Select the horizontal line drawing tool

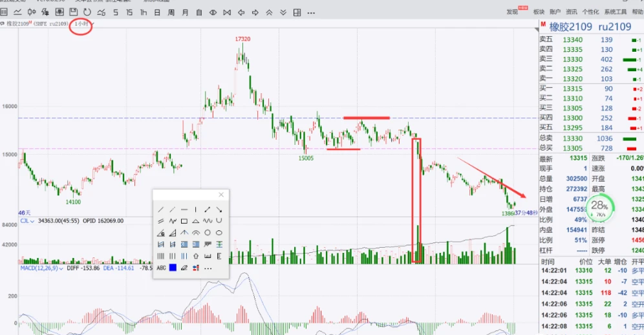coord(184,210)
